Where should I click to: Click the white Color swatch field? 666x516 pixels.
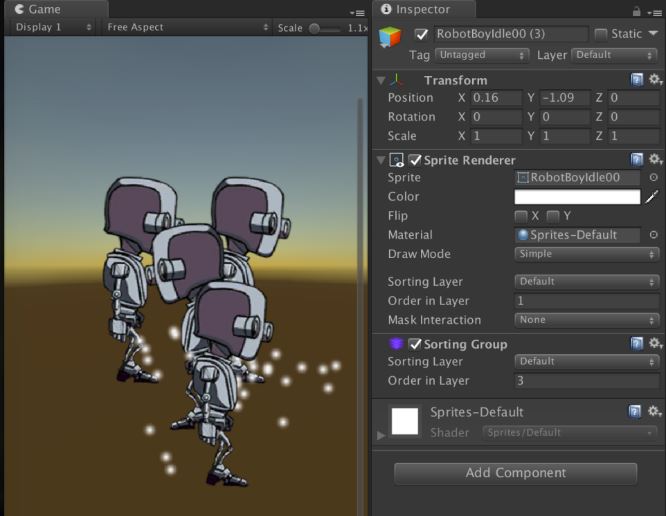tap(577, 197)
